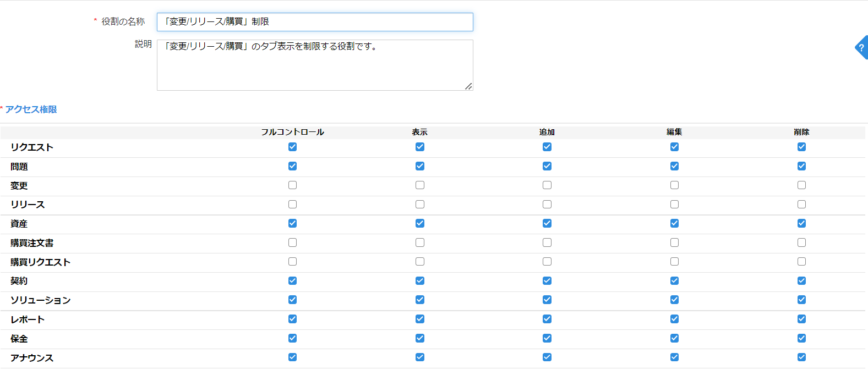Image resolution: width=868 pixels, height=375 pixels.
Task: Check 削除 for 変更 row
Action: 801,185
